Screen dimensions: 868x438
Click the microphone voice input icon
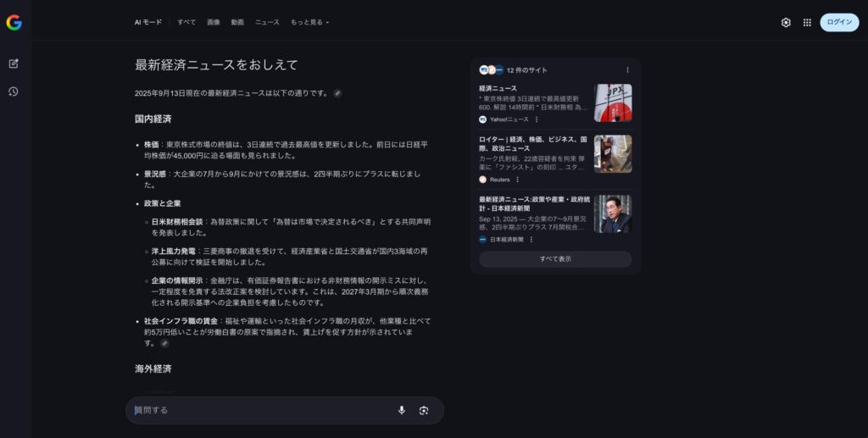[402, 410]
